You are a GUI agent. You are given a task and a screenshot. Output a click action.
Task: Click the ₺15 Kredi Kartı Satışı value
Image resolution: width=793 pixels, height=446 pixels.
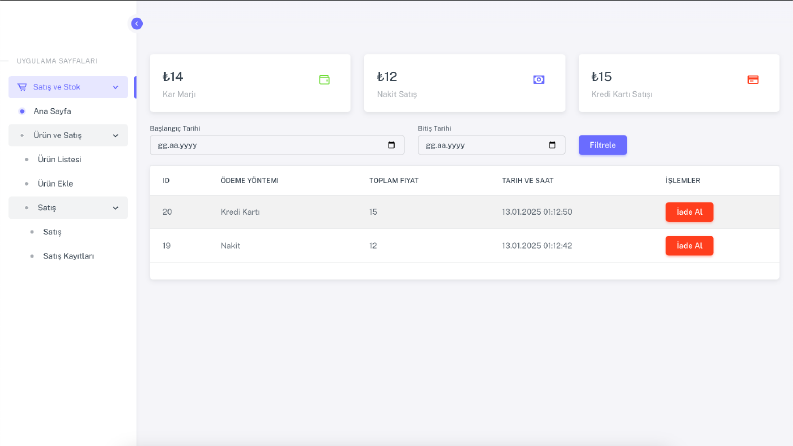tap(601, 77)
